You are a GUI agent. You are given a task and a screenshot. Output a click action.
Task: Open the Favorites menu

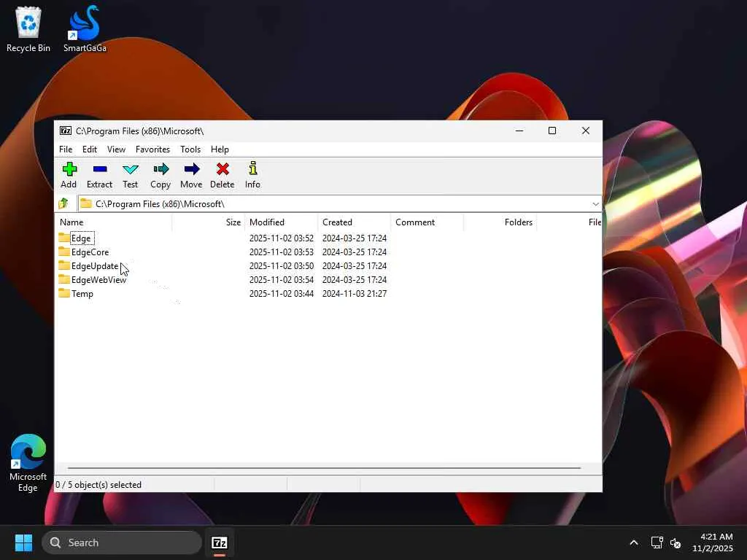click(x=153, y=149)
